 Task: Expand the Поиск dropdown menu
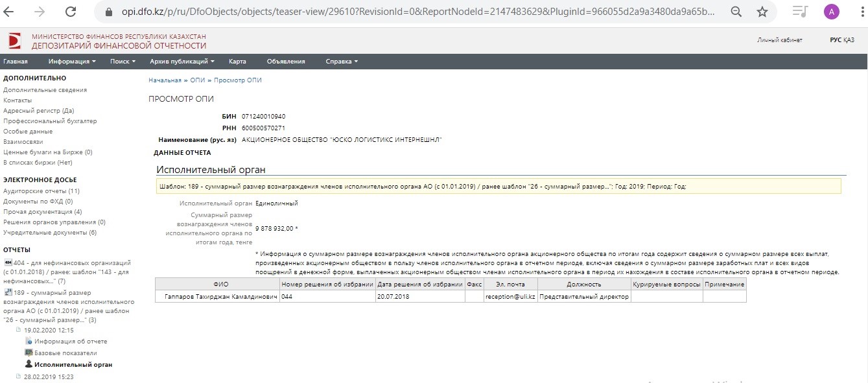click(123, 62)
